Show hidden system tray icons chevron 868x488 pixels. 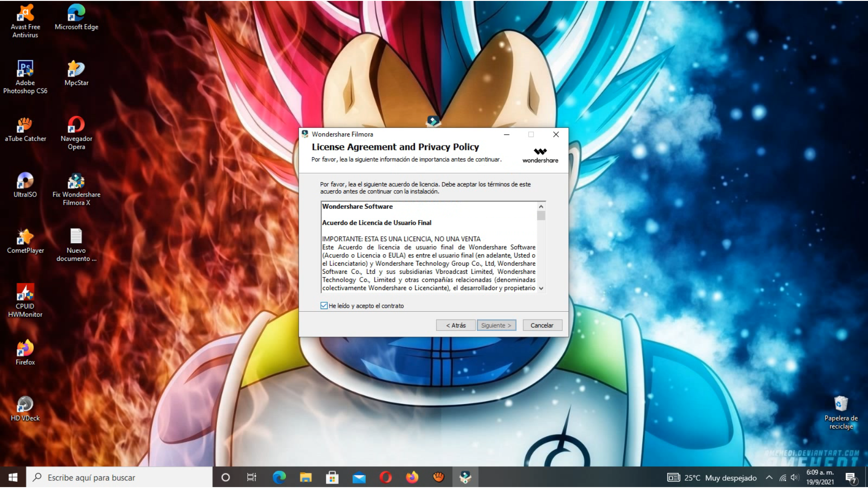[x=769, y=478]
